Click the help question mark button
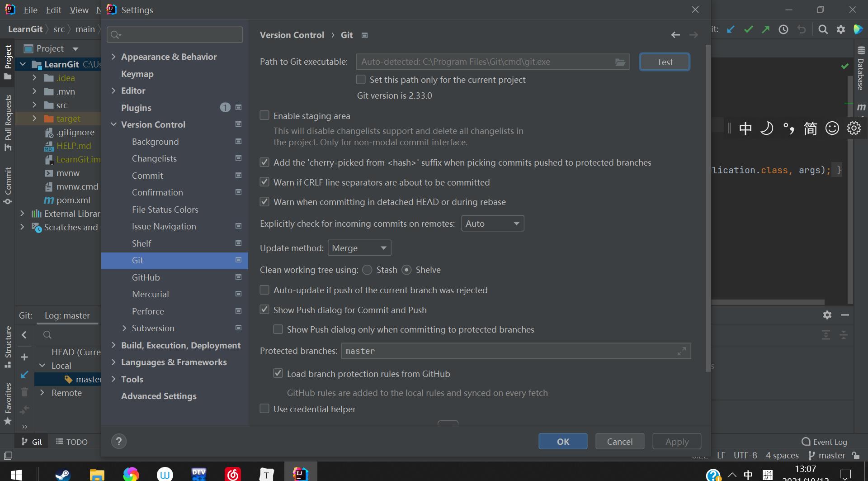The height and width of the screenshot is (481, 868). 119,441
